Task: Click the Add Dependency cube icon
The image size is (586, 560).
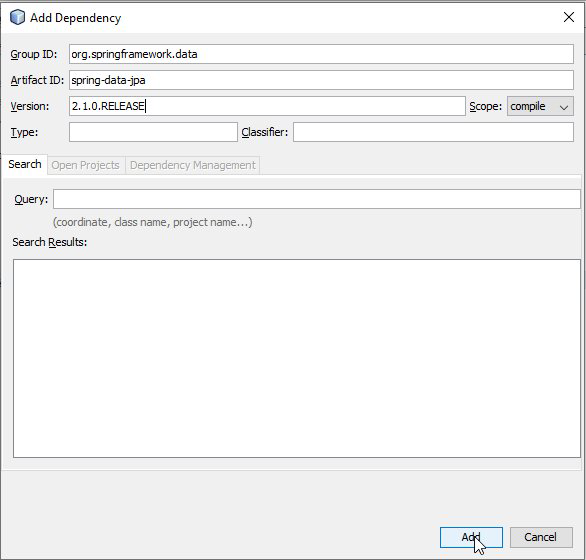Action: click(17, 17)
